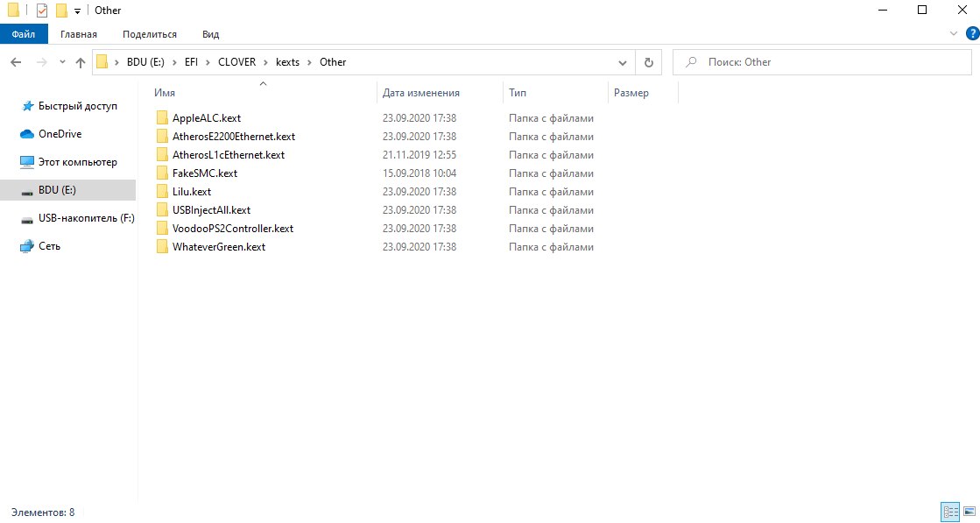980x523 pixels.
Task: Go back with the left arrow button
Action: [x=17, y=62]
